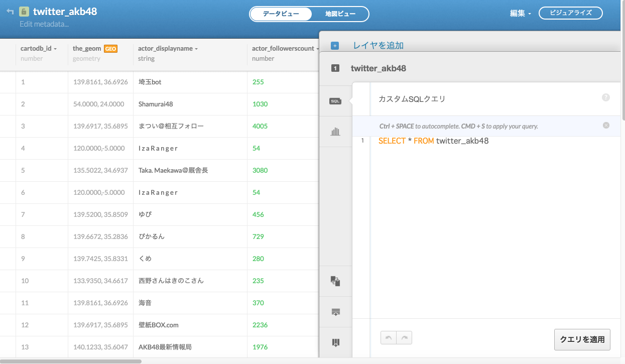Click the ビジュアライズ button
625x364 pixels.
pyautogui.click(x=571, y=13)
